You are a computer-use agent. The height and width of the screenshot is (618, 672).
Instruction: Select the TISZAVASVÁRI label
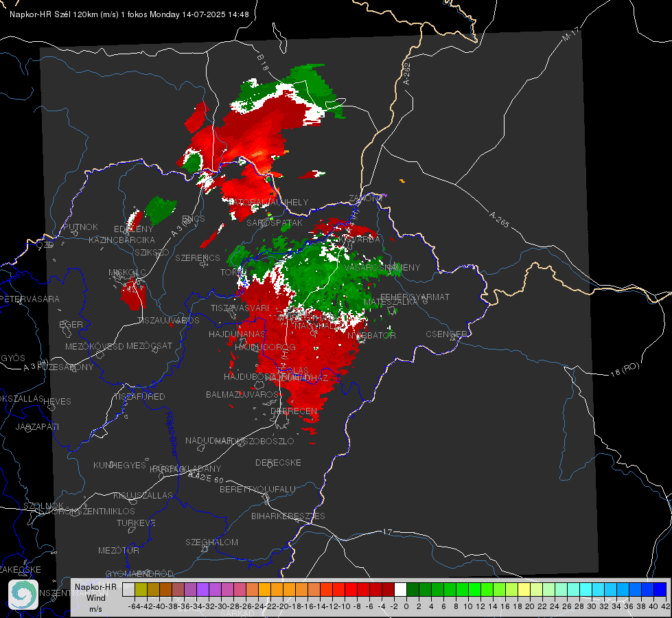(240, 308)
